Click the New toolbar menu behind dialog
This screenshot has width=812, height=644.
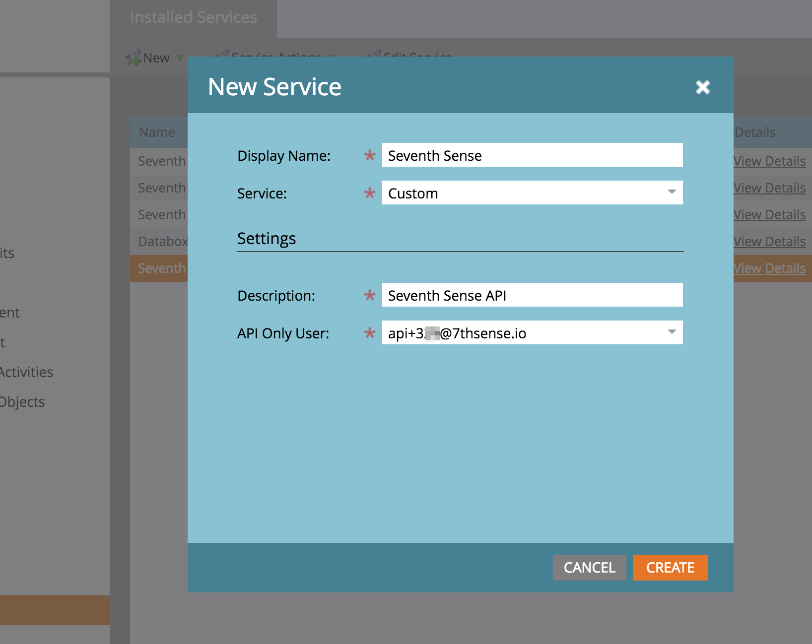tap(156, 58)
